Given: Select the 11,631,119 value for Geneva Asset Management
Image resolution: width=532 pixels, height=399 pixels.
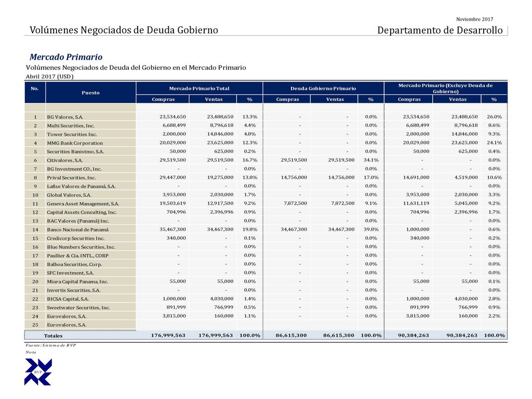Looking at the screenshot, I should click(x=416, y=203).
